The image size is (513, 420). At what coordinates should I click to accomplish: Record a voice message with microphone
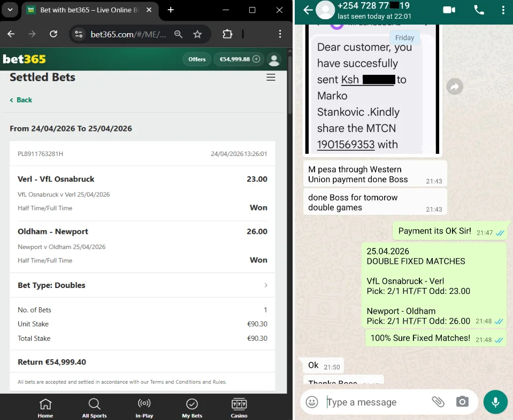click(x=495, y=402)
